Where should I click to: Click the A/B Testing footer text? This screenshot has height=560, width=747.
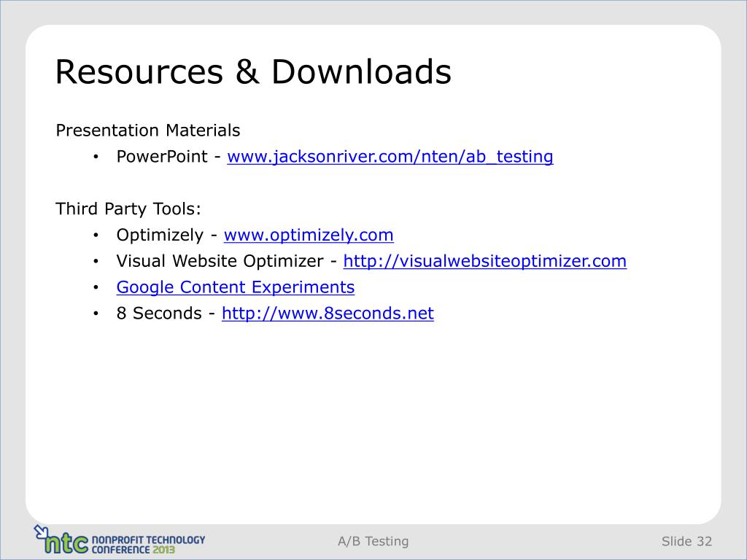(373, 542)
